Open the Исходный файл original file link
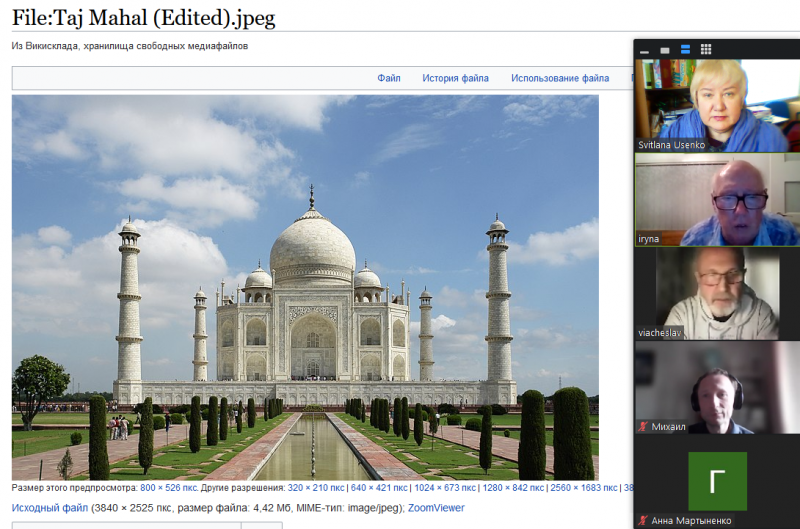This screenshot has height=529, width=800. coord(50,508)
